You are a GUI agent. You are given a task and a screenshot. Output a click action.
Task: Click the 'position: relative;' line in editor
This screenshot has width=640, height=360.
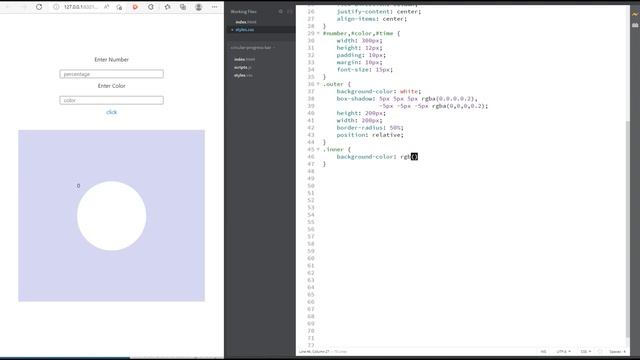(x=370, y=135)
